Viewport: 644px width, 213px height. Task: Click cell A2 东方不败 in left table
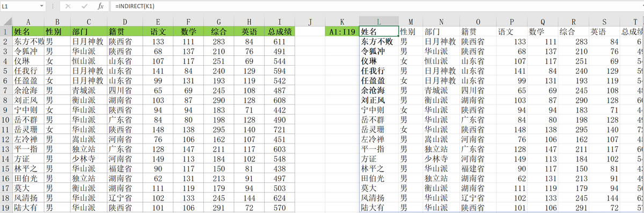(28, 41)
